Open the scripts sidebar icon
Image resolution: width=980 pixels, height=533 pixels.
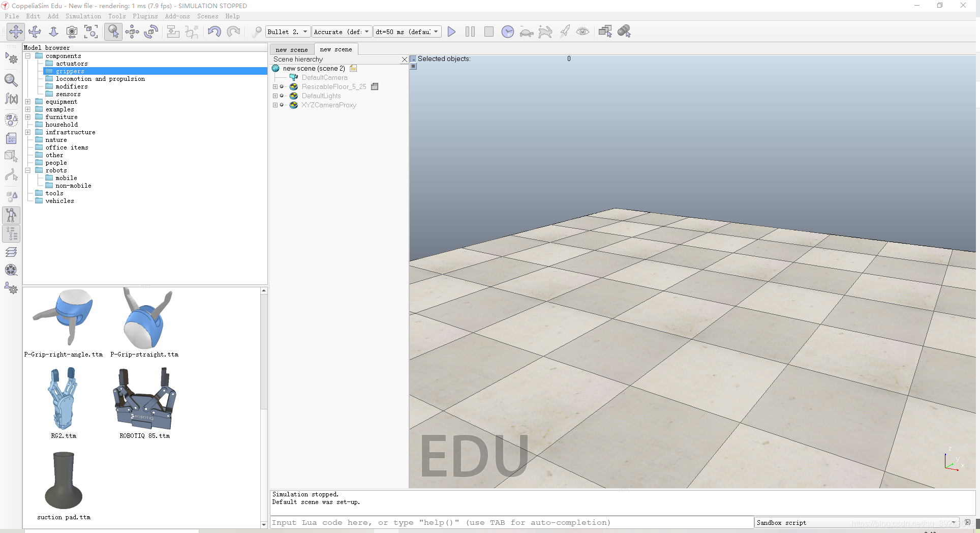[x=11, y=138]
